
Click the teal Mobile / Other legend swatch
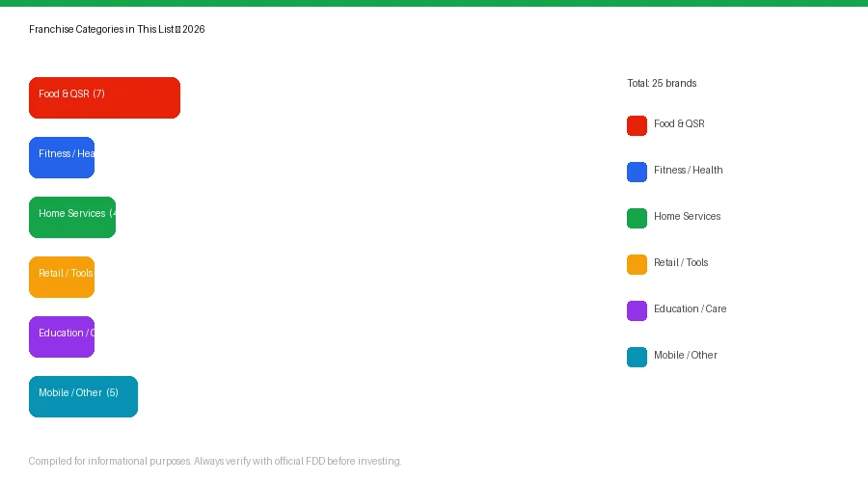(637, 357)
